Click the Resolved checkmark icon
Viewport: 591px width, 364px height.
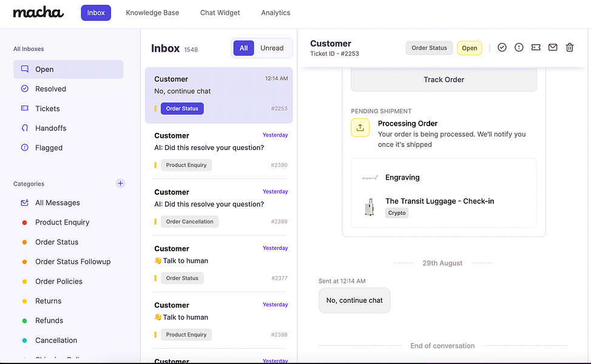tap(24, 89)
